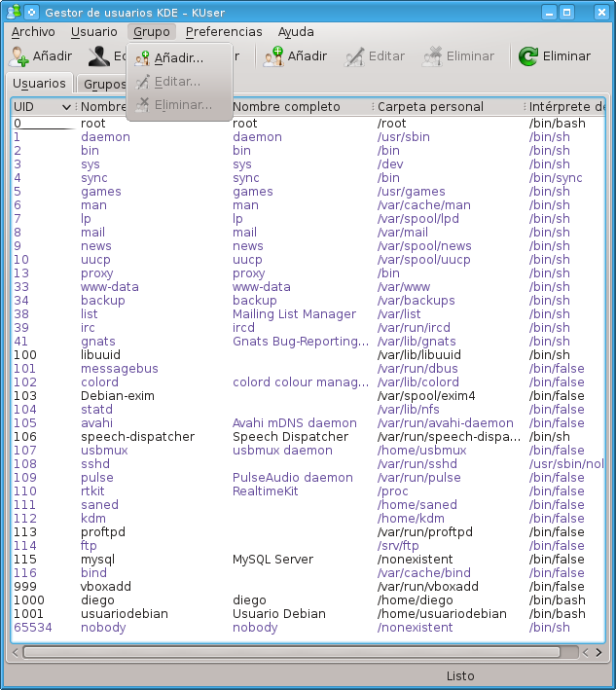Click the Listo status bar text

(x=460, y=676)
